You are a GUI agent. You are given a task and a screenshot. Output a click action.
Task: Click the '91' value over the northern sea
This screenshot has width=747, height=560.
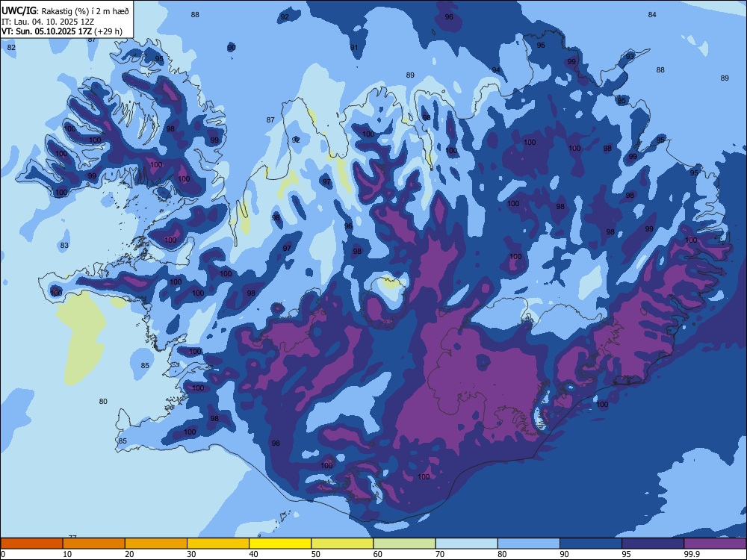point(354,48)
